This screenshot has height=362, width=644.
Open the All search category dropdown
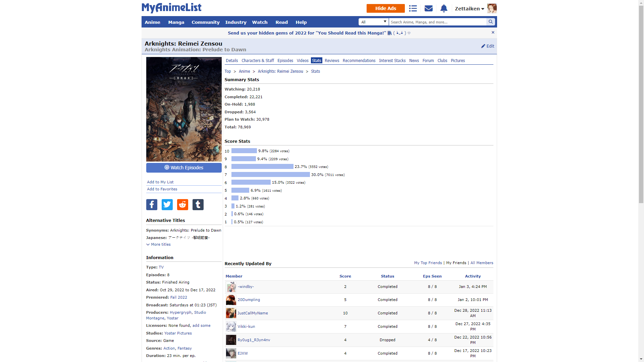[374, 22]
